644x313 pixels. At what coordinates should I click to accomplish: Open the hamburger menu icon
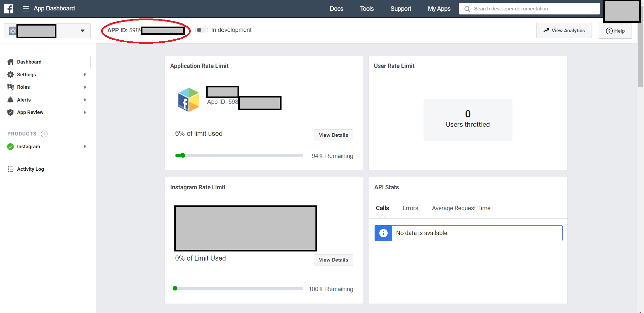(26, 9)
